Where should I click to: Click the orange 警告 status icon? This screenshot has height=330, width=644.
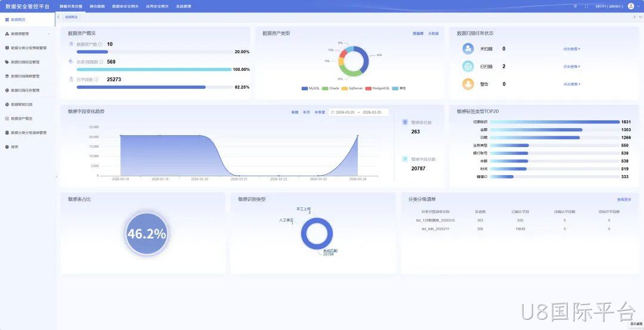[468, 84]
